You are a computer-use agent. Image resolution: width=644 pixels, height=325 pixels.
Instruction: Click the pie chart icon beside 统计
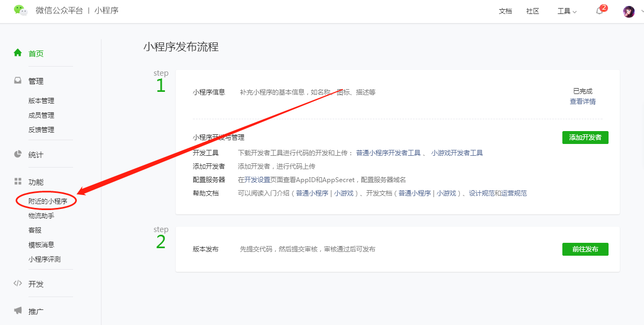point(18,154)
